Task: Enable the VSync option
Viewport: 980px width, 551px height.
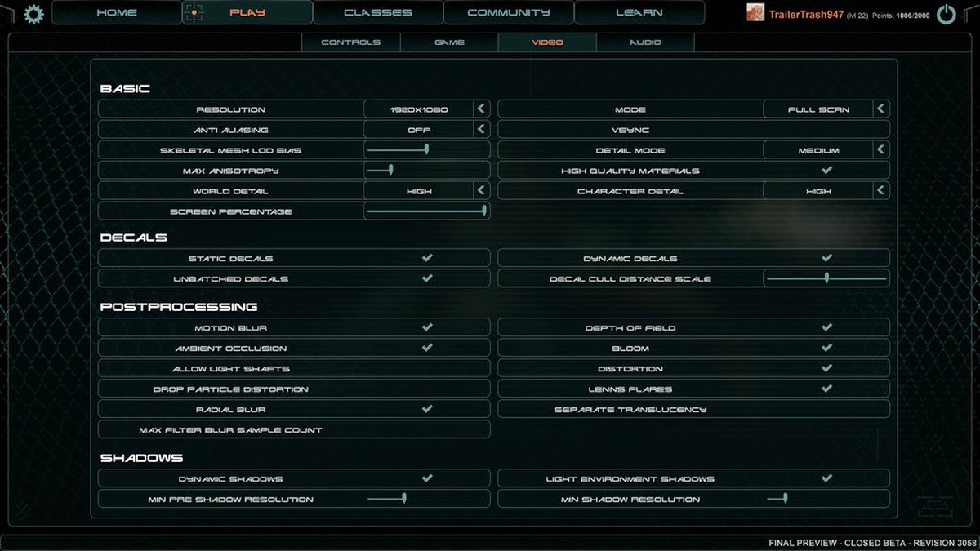Action: 693,129
